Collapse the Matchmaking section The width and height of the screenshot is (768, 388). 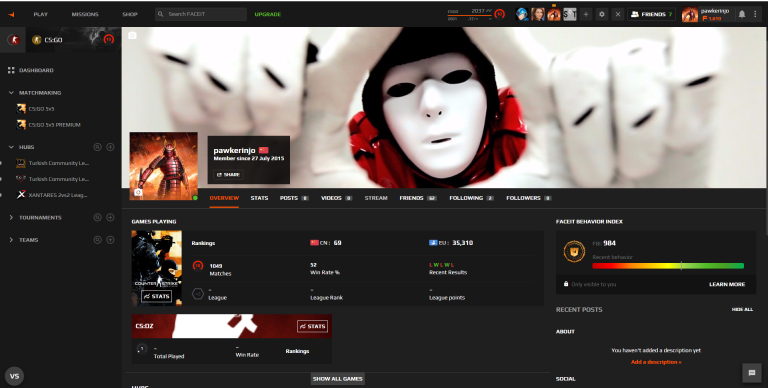click(x=11, y=93)
